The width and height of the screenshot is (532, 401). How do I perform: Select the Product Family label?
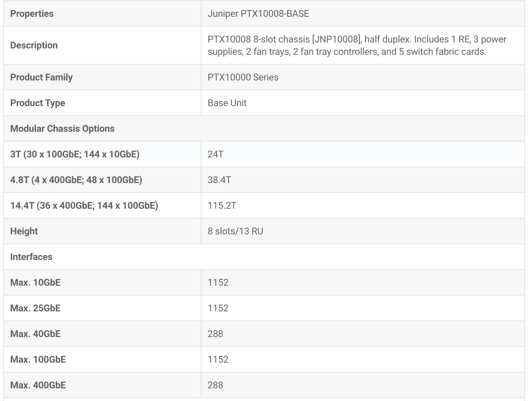click(41, 77)
